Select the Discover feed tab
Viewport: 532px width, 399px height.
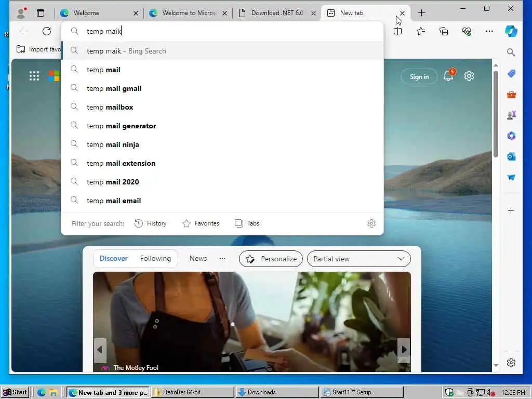pos(113,259)
